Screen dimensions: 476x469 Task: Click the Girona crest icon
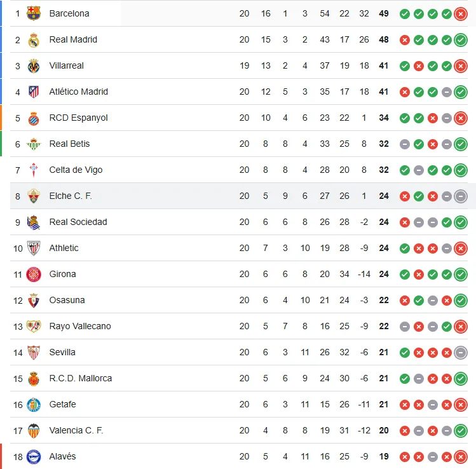point(34,274)
